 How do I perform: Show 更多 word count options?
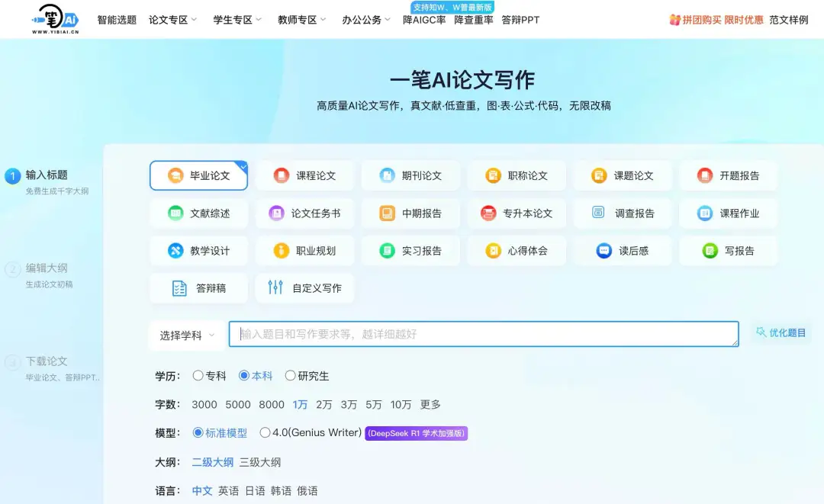[430, 404]
